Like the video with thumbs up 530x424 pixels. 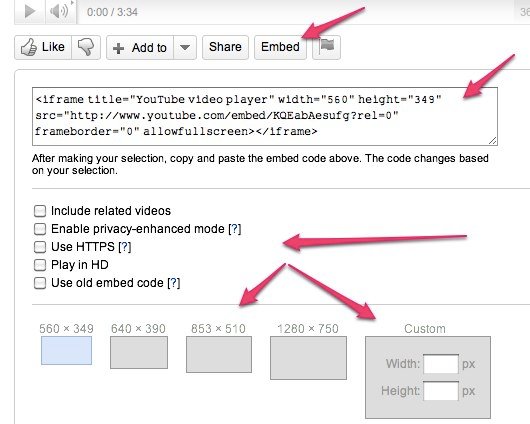pyautogui.click(x=43, y=47)
